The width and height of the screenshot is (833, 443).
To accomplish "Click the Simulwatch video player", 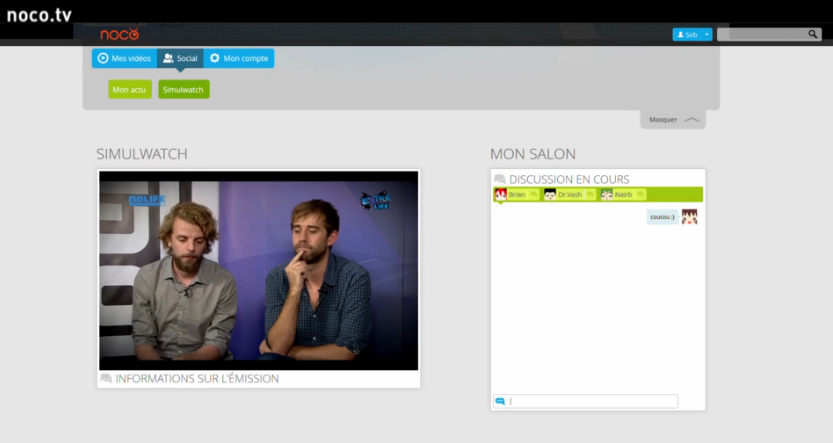I will click(258, 270).
